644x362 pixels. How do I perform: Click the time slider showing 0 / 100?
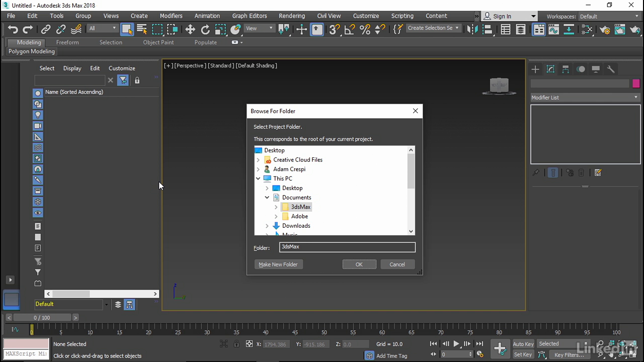click(42, 318)
